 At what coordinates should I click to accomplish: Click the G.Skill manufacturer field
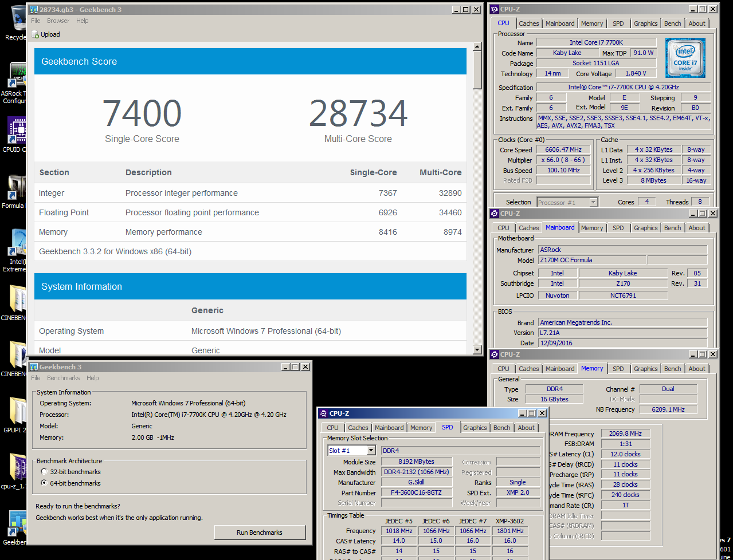[416, 482]
